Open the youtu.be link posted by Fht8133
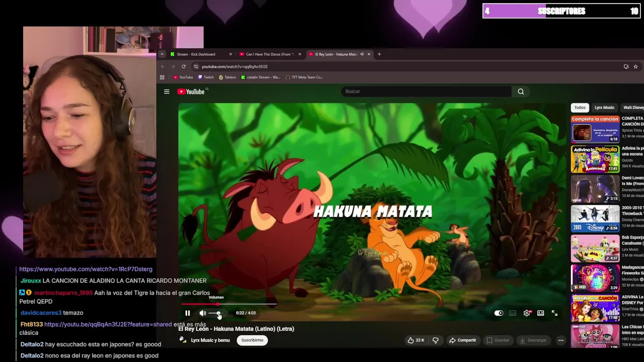 pos(108,325)
